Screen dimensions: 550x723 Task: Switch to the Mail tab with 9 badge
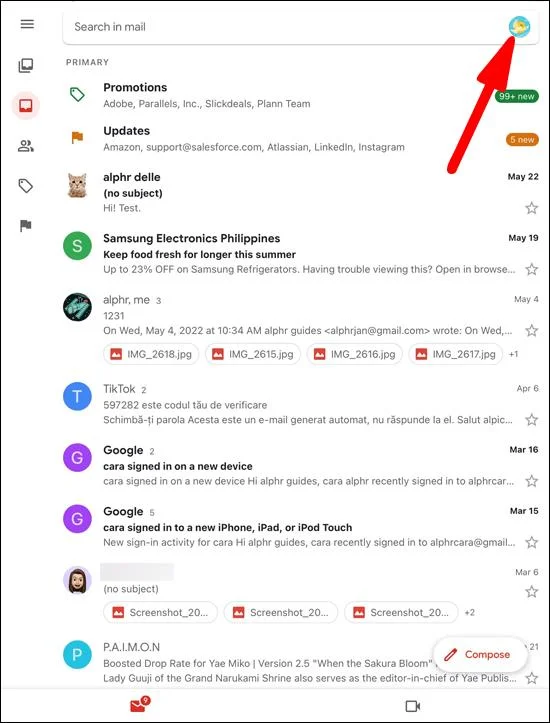140,705
